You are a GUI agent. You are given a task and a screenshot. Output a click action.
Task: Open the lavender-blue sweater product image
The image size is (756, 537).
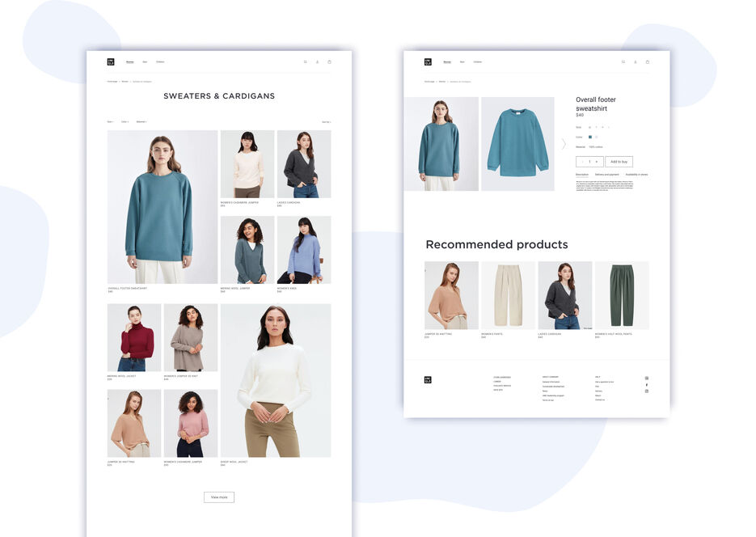pos(304,250)
